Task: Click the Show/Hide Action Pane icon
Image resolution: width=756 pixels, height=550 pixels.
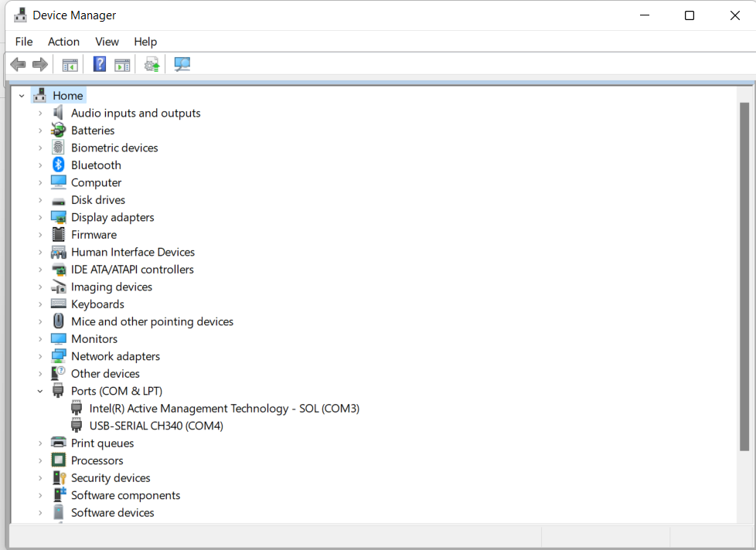Action: click(122, 65)
